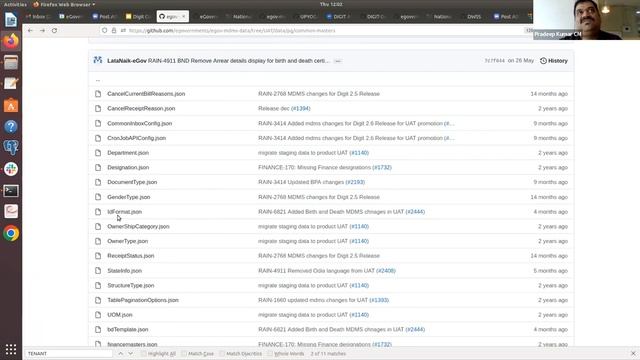Viewport: 640px width, 360px height.
Task: Launch pgAdmin elephant icon in the dock
Action: [11, 148]
